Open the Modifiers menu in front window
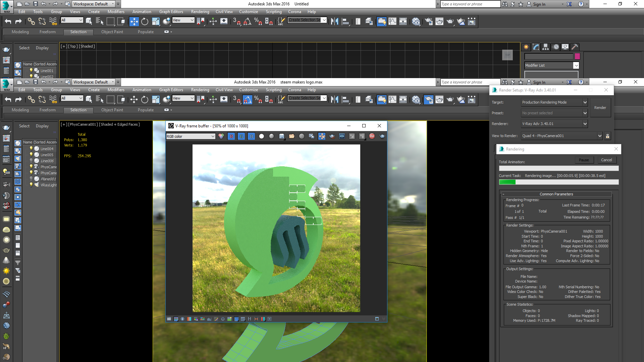This screenshot has width=644, height=362. click(x=116, y=90)
